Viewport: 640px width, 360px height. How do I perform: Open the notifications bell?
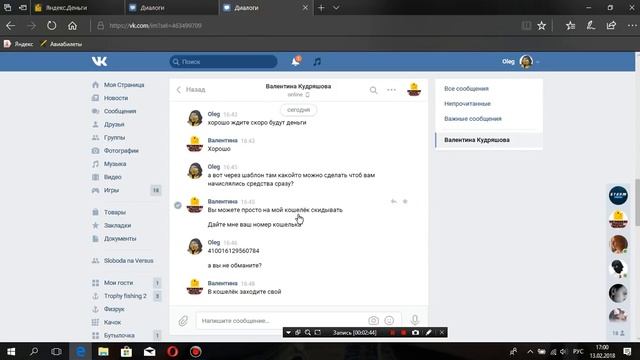[296, 62]
